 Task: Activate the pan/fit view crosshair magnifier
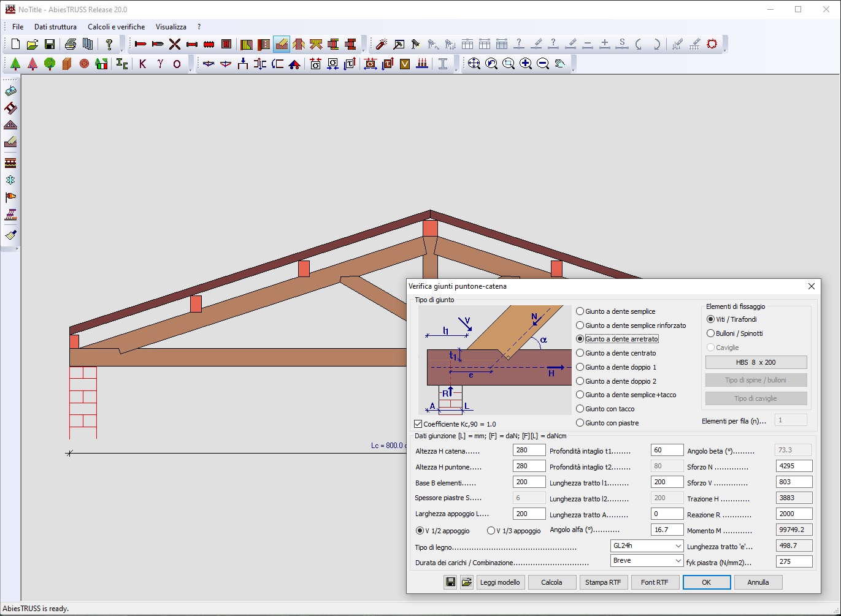474,64
